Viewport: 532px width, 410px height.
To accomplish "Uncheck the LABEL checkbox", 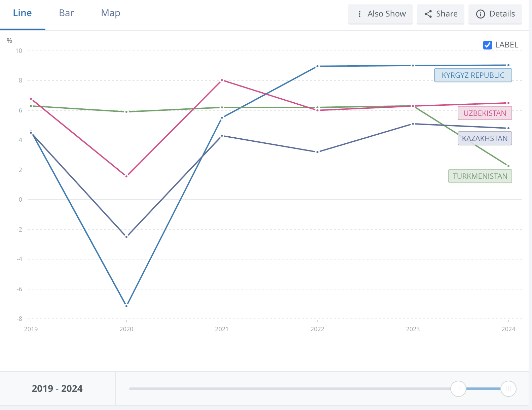I will [487, 45].
